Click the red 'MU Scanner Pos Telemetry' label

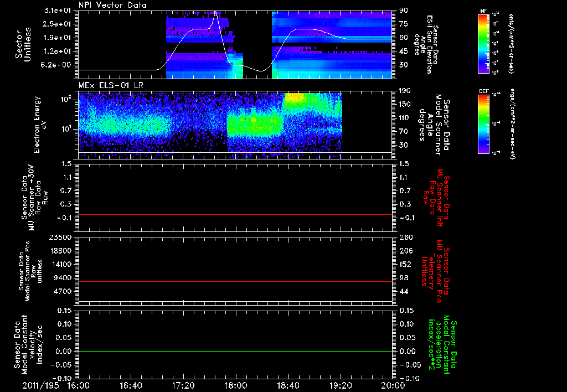click(x=435, y=271)
